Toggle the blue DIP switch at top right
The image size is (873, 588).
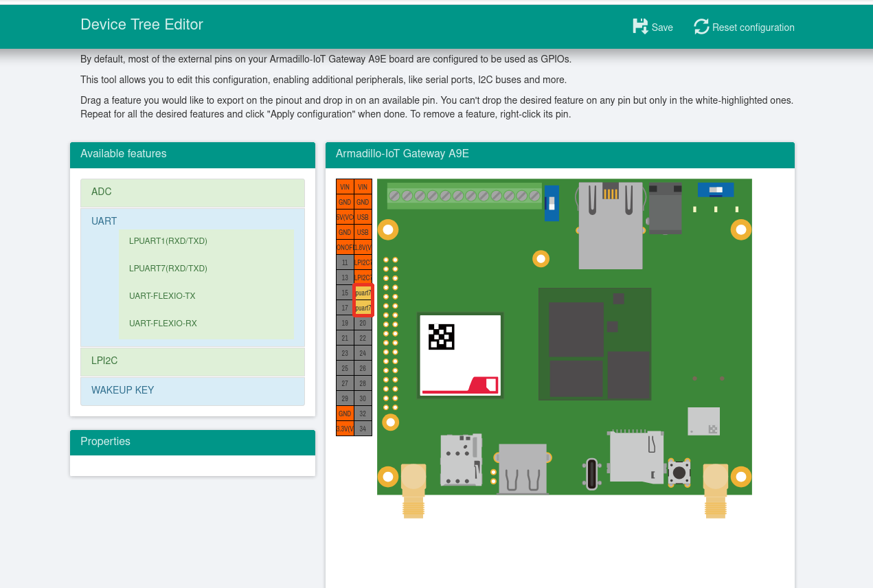(715, 190)
